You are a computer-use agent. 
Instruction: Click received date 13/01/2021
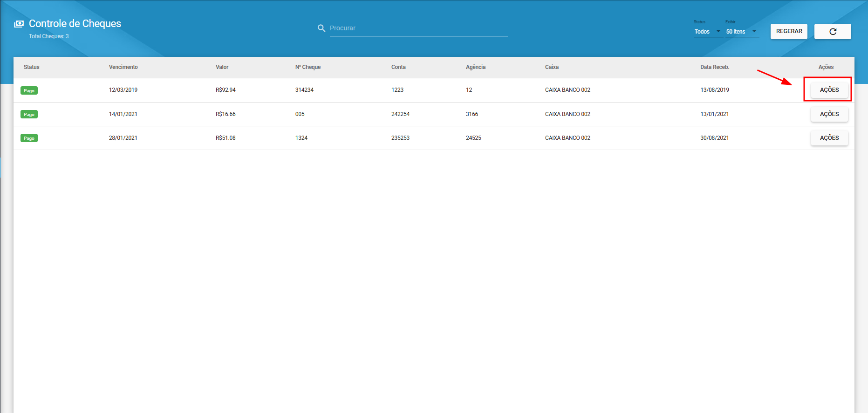pos(715,114)
